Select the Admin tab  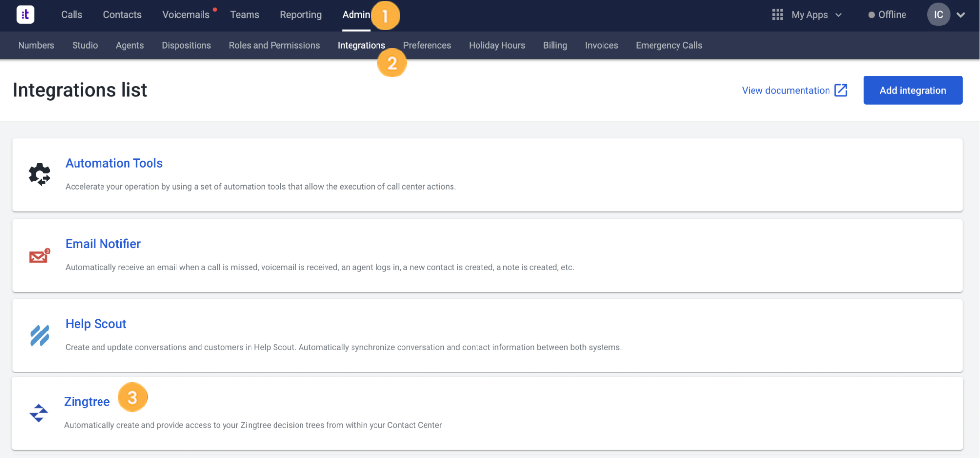356,15
